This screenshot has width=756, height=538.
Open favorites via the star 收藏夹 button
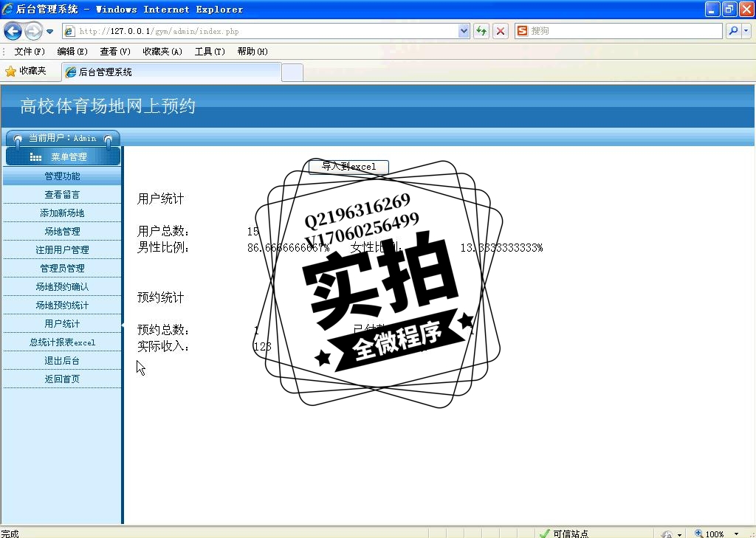(x=26, y=72)
